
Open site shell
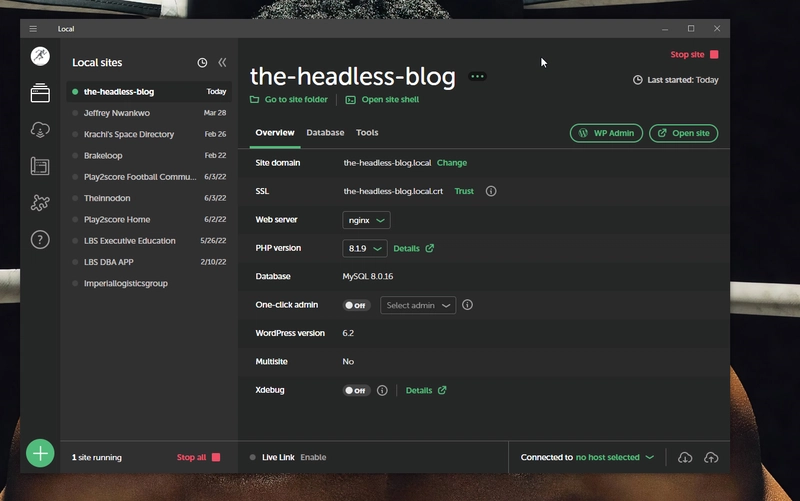[382, 99]
